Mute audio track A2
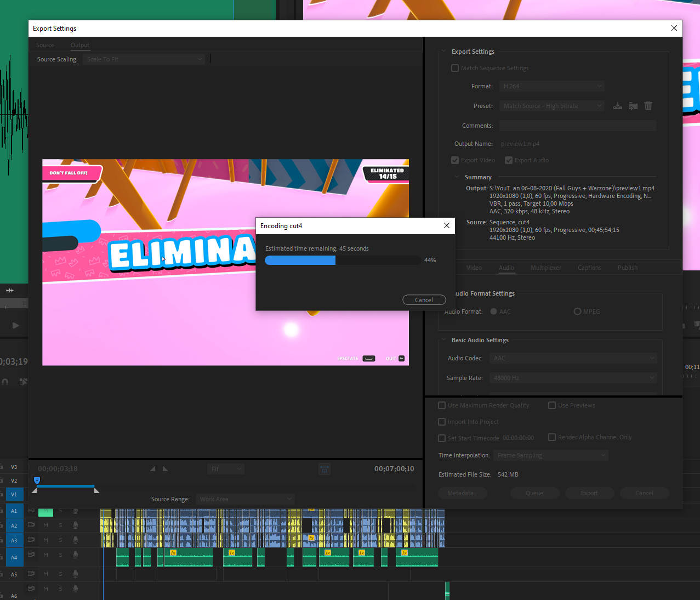 46,525
